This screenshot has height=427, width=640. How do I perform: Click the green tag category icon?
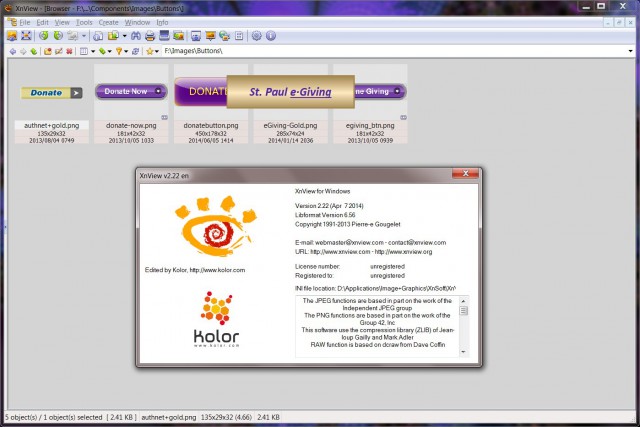[102, 51]
